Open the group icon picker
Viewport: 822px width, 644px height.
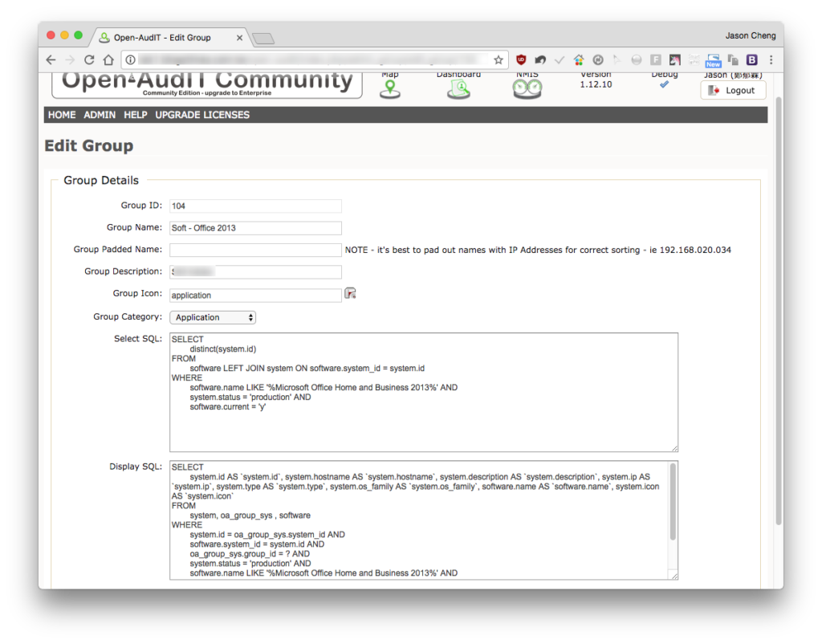350,294
